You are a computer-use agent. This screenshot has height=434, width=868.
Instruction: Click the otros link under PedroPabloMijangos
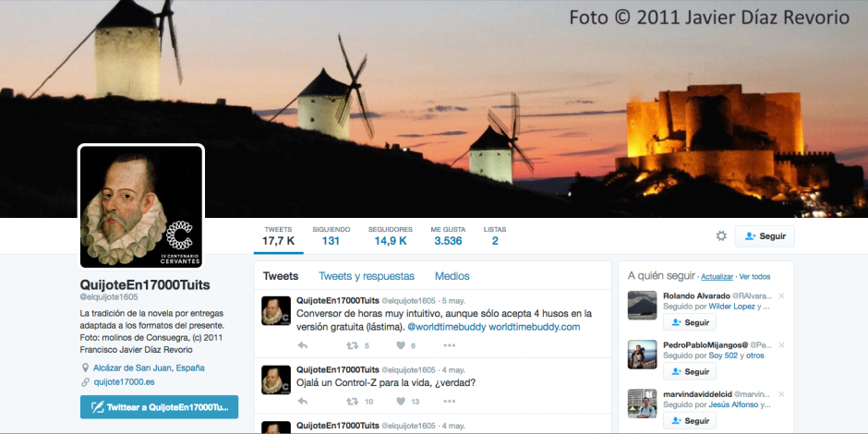[755, 356]
